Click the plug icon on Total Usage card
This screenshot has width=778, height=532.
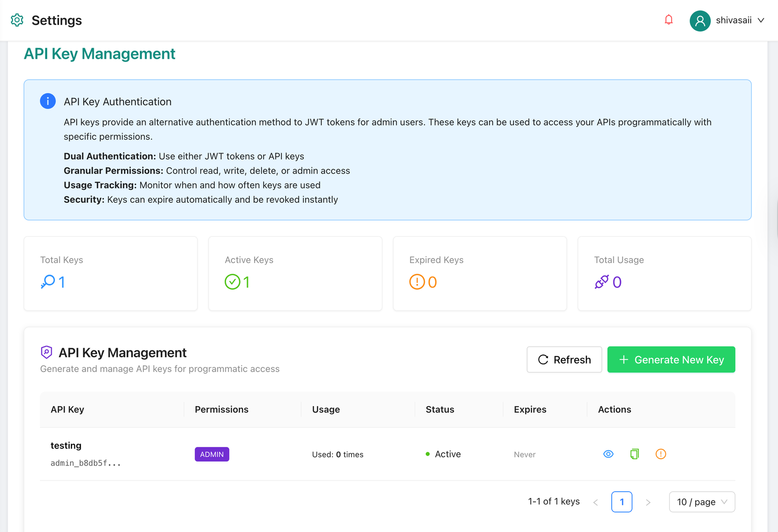(x=603, y=282)
